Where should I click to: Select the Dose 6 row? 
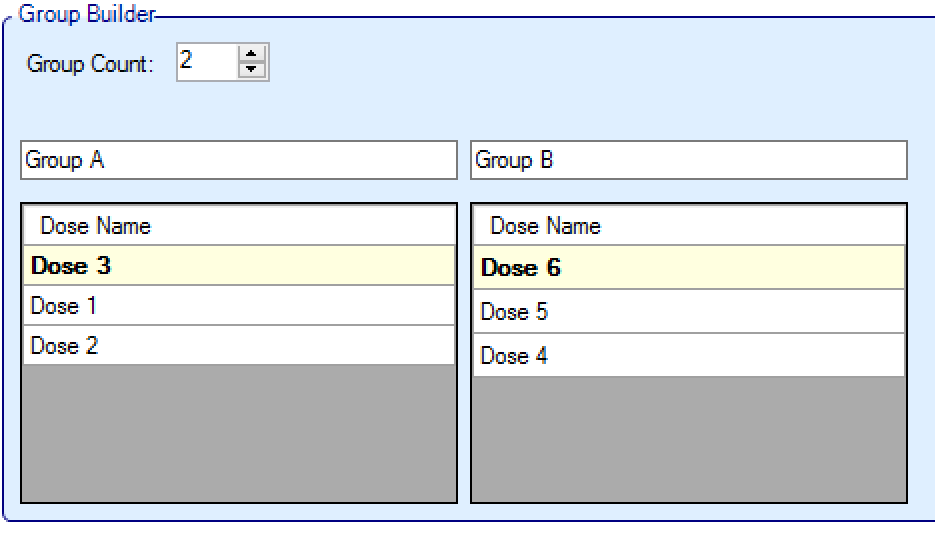[x=688, y=268]
